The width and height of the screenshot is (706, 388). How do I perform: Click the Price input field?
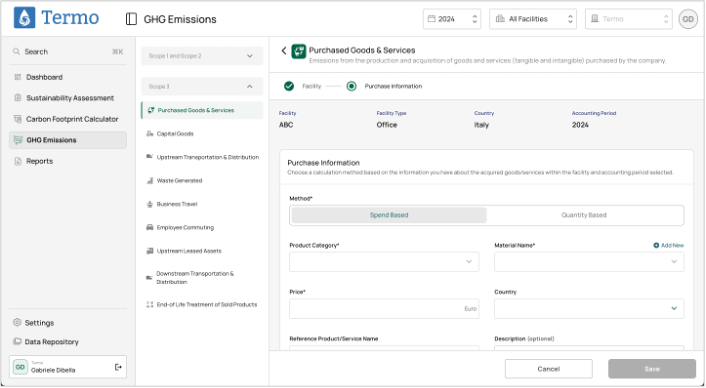coord(384,309)
